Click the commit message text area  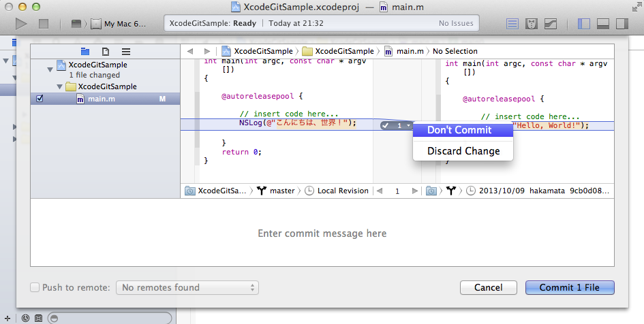322,233
